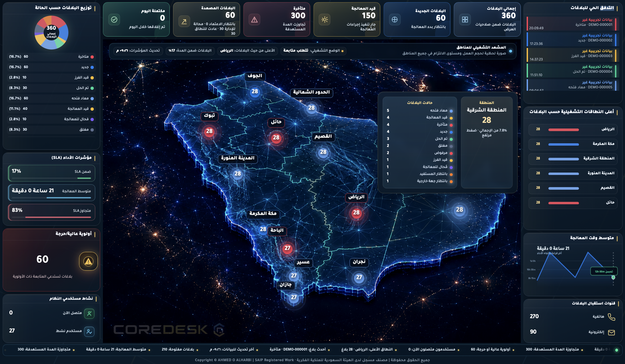Image resolution: width=625 pixels, height=364 pixels.
Task: Click the arrow icon in البلاغات المصعدة card
Action: (x=184, y=21)
